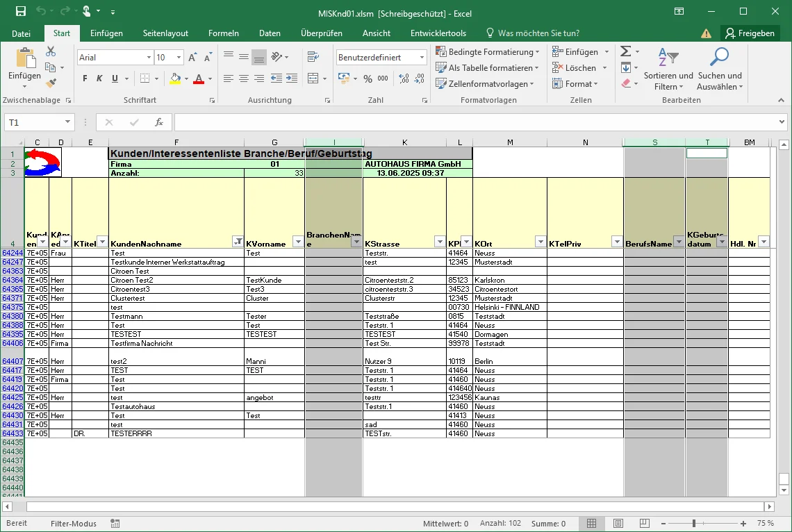
Task: Apply the format painter brush
Action: click(x=51, y=83)
